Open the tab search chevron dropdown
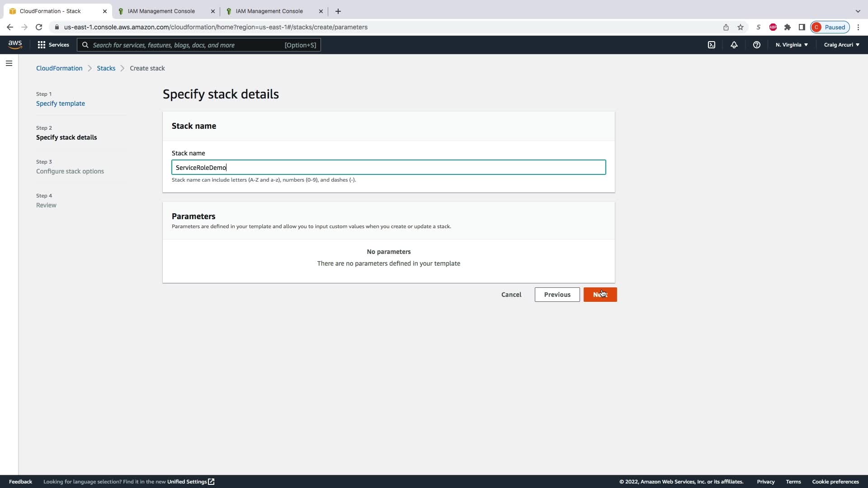This screenshot has width=868, height=488. click(858, 11)
